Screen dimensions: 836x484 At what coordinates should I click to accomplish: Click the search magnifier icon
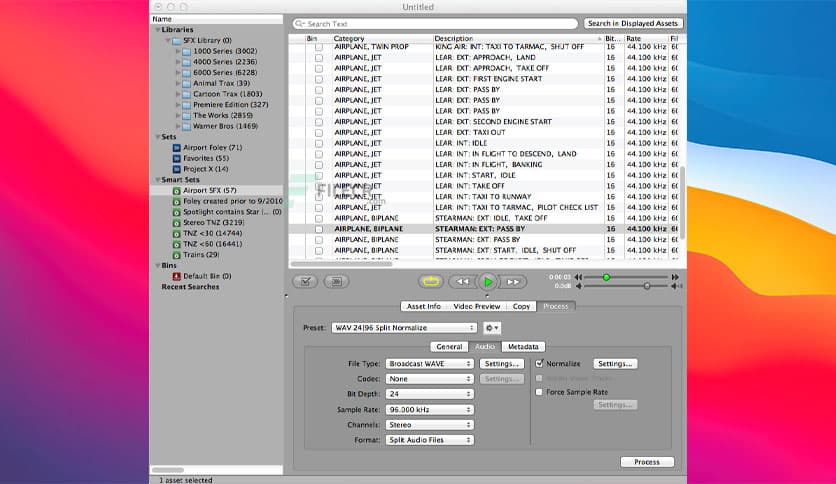(300, 23)
